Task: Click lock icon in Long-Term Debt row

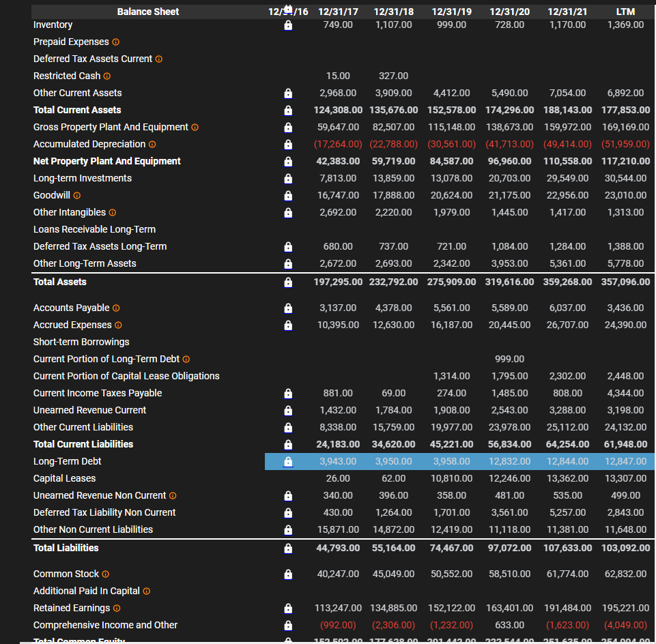Action: [288, 461]
